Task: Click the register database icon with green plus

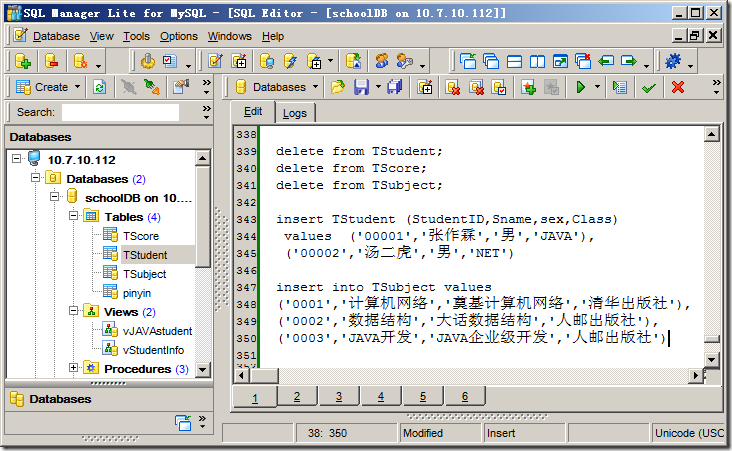Action: pyautogui.click(x=22, y=61)
